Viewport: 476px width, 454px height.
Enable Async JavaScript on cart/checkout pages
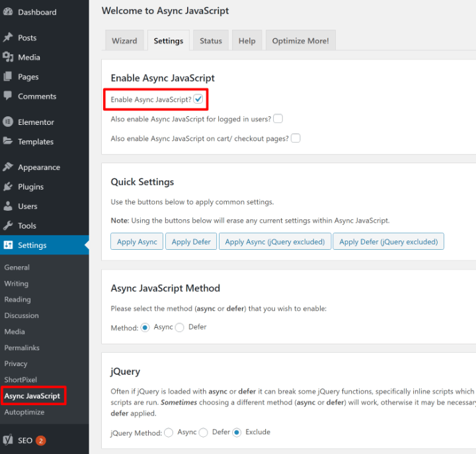pos(296,138)
